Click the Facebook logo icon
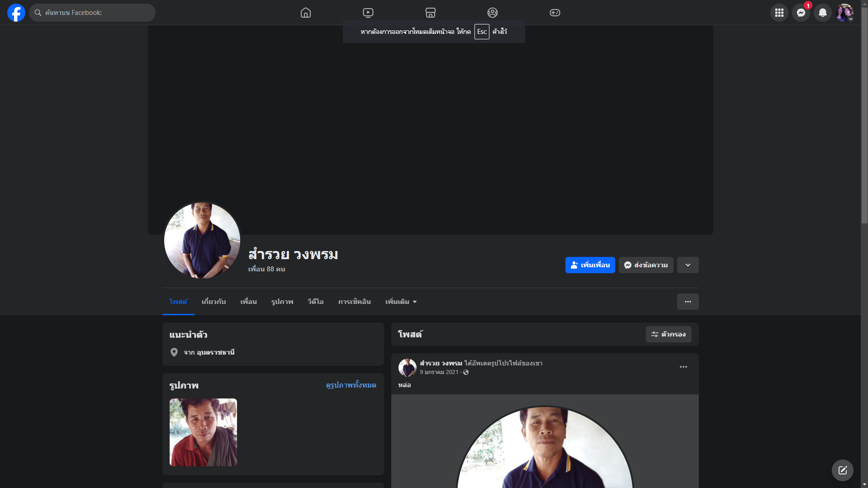The image size is (868, 488). [16, 13]
